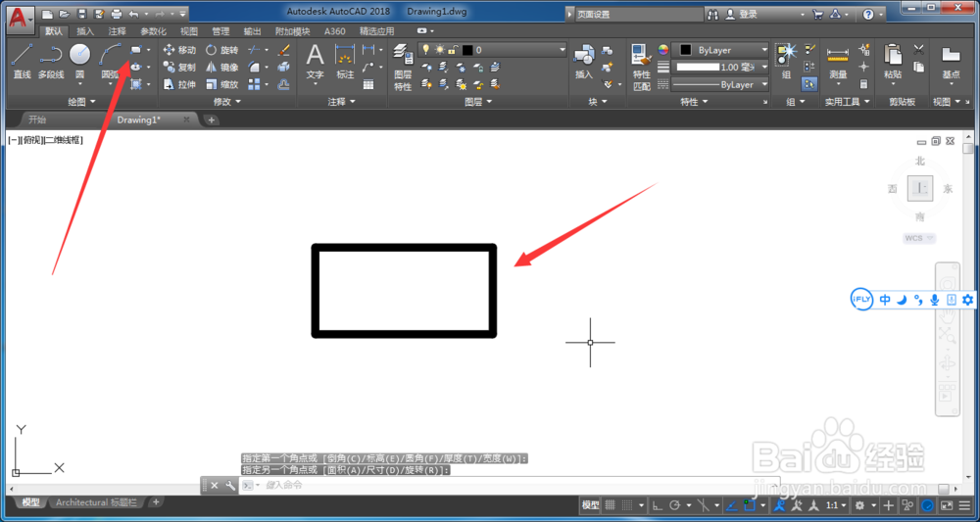Image resolution: width=980 pixels, height=522 pixels.
Task: Toggle polar tracking in status bar
Action: tap(675, 505)
